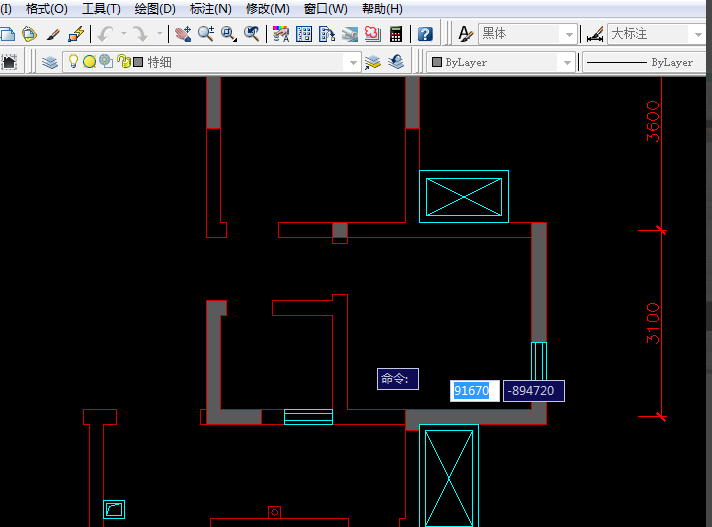Screen dimensions: 712x527
Task: Click the Help question mark icon
Action: [425, 34]
